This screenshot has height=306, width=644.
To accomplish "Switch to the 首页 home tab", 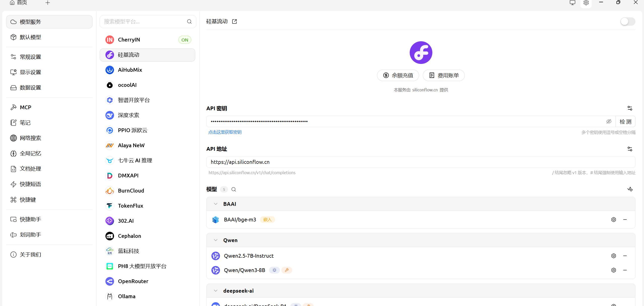I will click(18, 3).
